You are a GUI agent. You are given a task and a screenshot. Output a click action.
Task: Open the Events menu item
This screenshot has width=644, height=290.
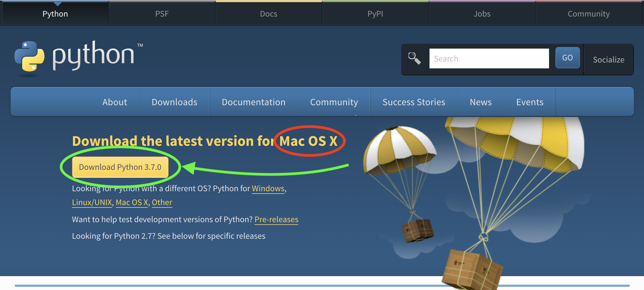click(530, 102)
